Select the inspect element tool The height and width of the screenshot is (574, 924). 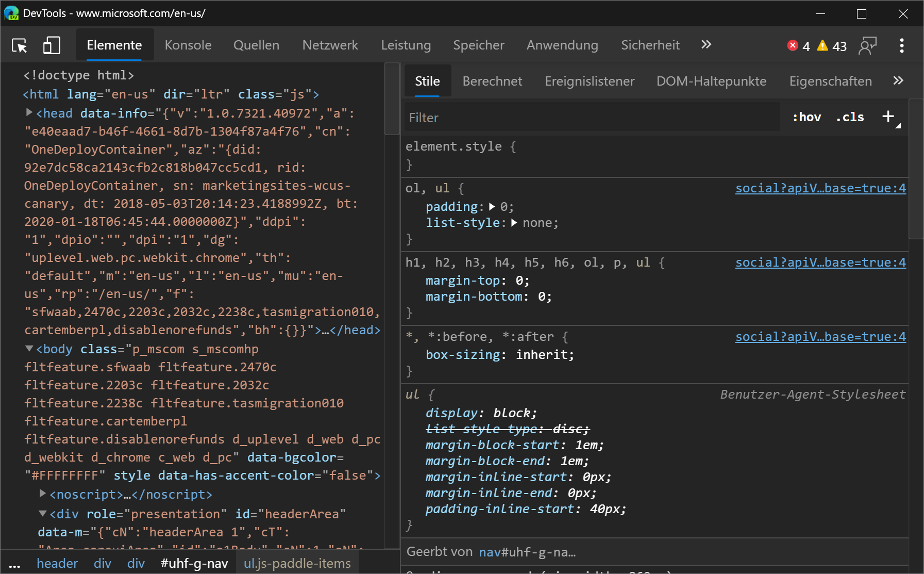(19, 45)
